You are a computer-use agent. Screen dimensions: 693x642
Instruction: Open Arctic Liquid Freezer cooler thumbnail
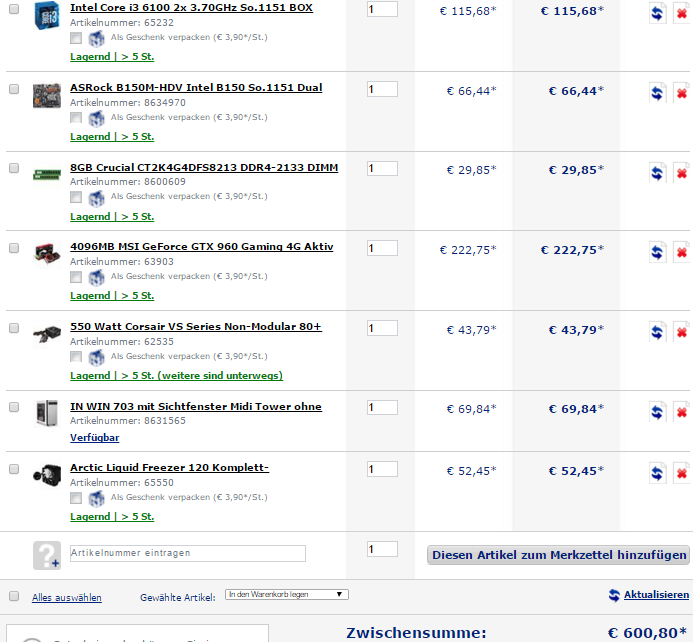(47, 475)
